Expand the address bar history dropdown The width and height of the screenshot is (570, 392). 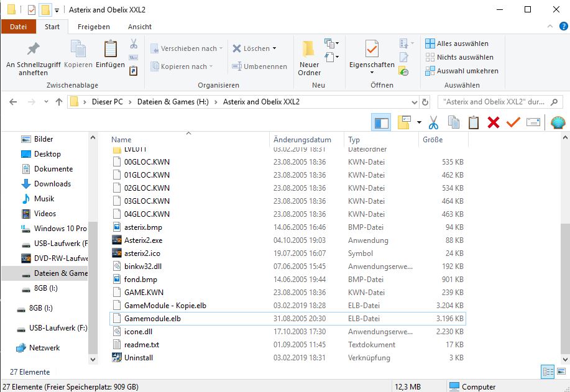click(414, 102)
